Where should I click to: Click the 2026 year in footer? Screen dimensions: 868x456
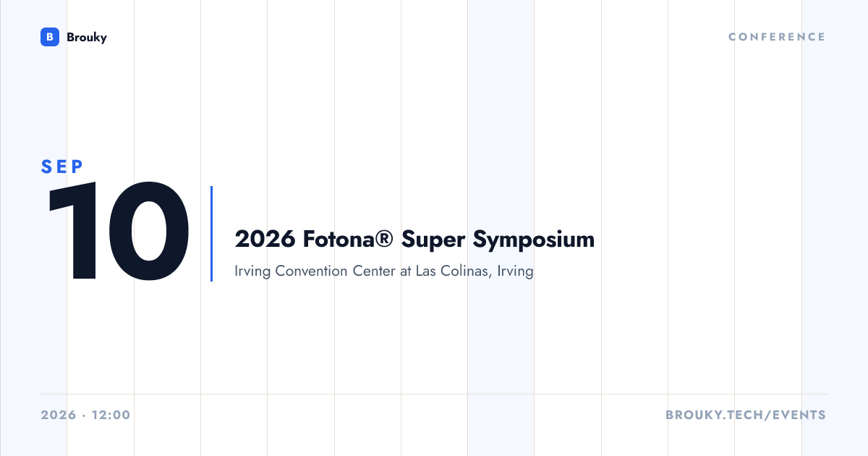(59, 415)
